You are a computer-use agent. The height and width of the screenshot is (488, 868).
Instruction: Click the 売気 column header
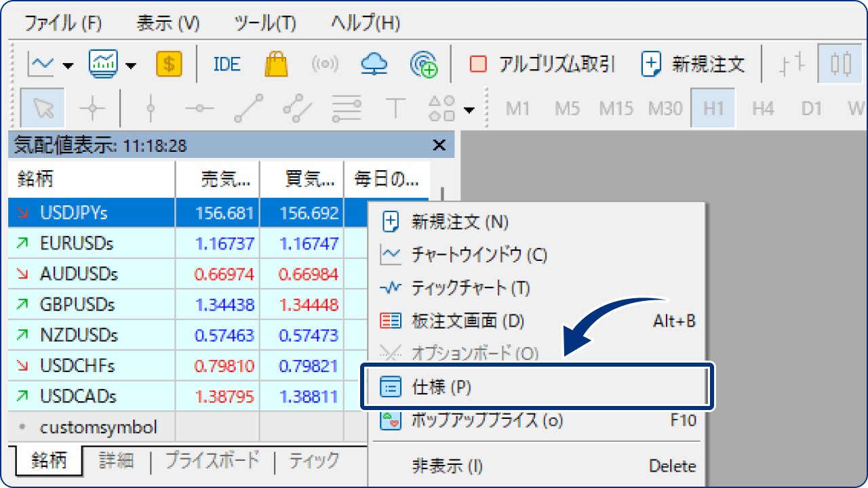[x=218, y=180]
